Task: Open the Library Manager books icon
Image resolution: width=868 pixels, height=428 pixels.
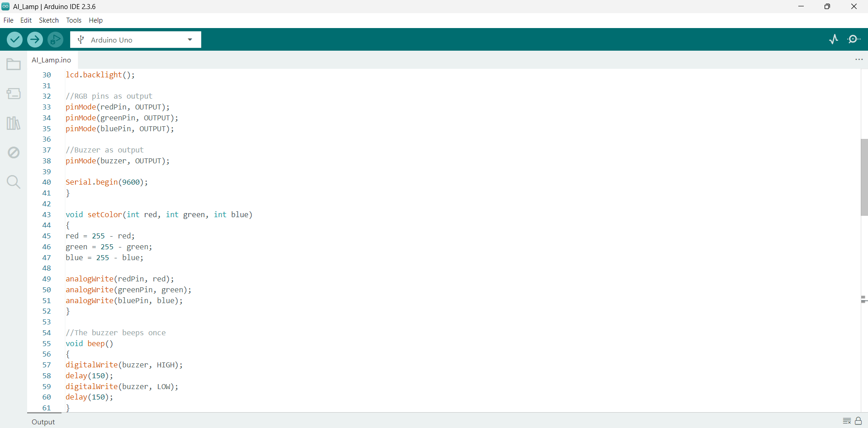Action: coord(14,123)
